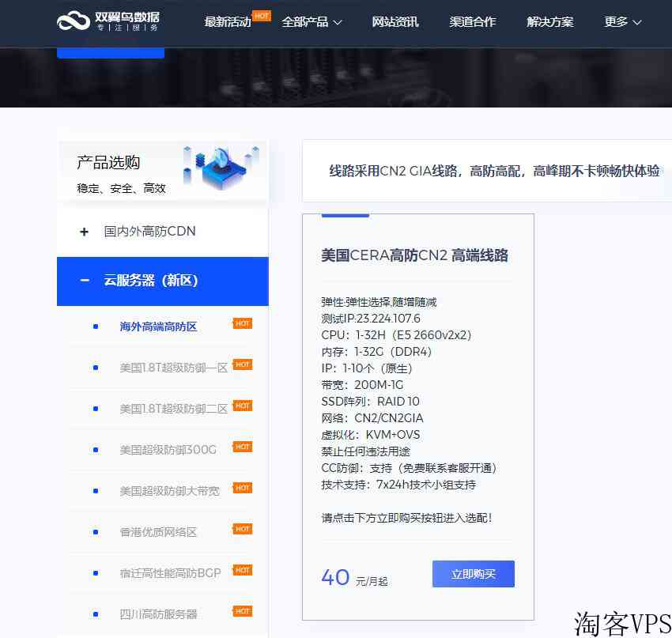Open 最新活动 in the top navigation
672x638 pixels.
(x=228, y=22)
